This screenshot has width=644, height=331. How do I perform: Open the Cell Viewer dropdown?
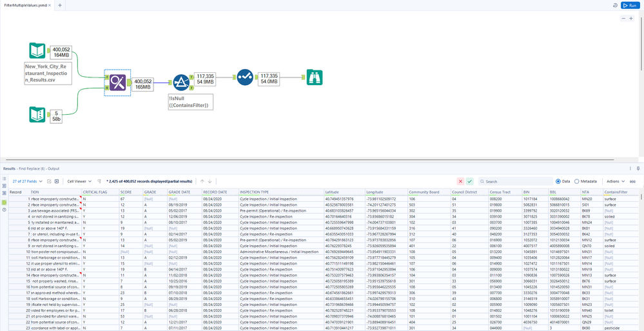(x=79, y=181)
